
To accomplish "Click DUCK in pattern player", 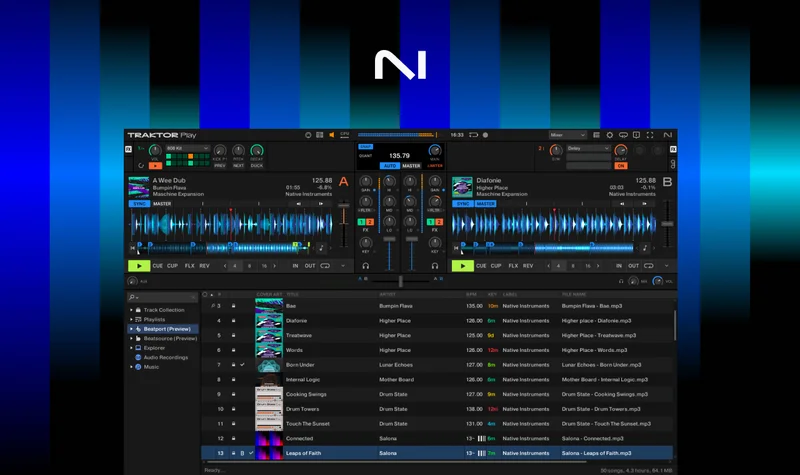I will tap(257, 166).
